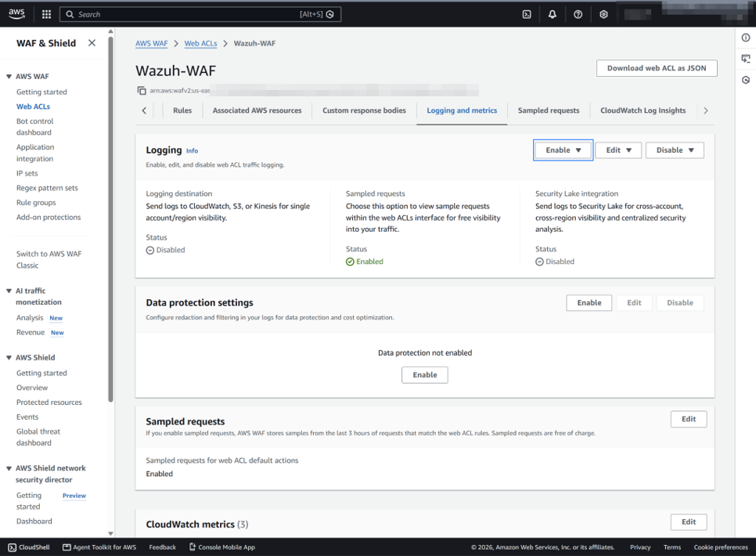The width and height of the screenshot is (756, 556).
Task: Open the services grid menu
Action: click(x=46, y=14)
